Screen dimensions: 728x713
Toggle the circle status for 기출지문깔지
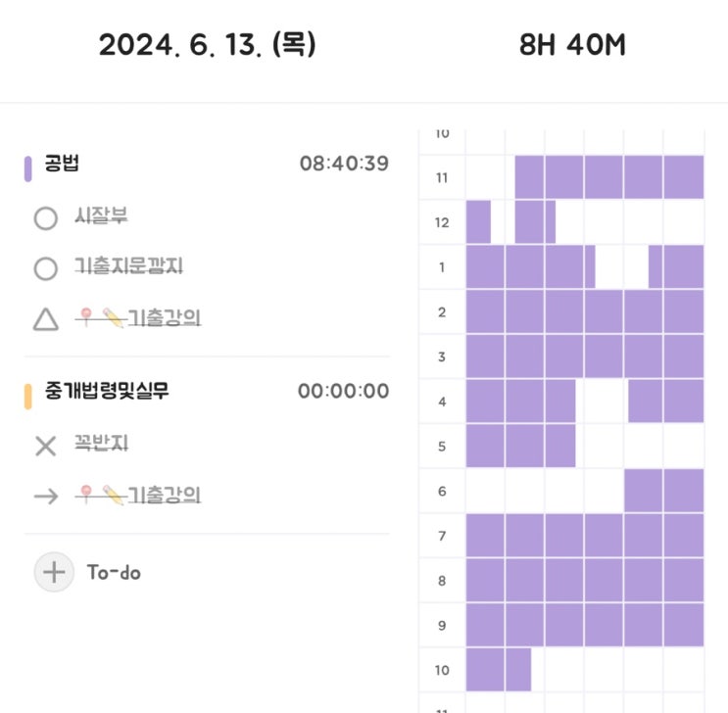click(x=46, y=268)
